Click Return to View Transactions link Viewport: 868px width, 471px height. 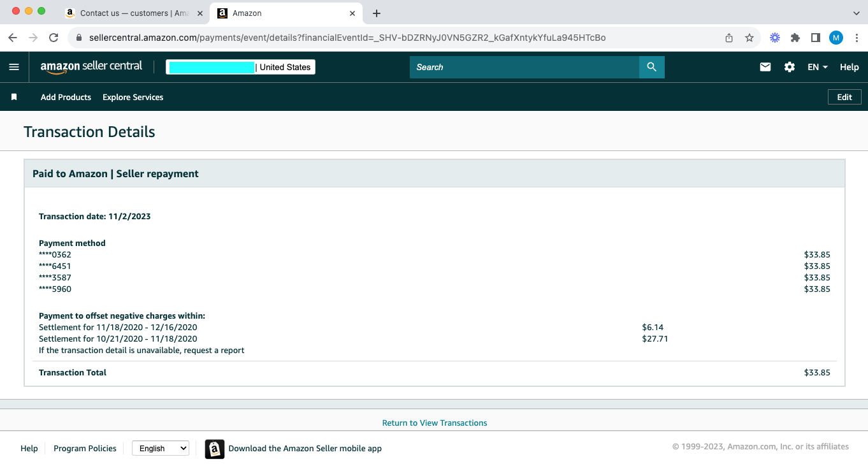tap(435, 423)
